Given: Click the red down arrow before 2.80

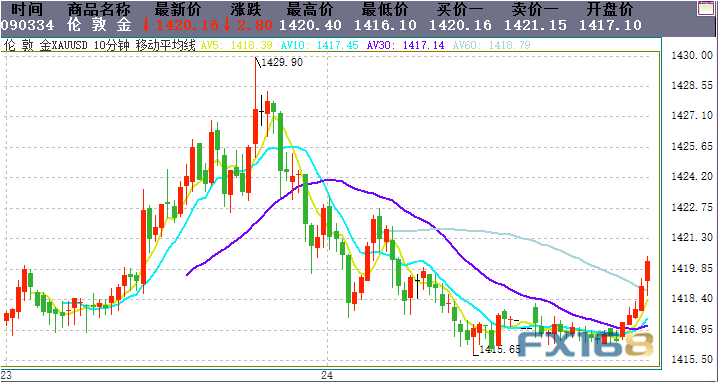Looking at the screenshot, I should click(227, 25).
